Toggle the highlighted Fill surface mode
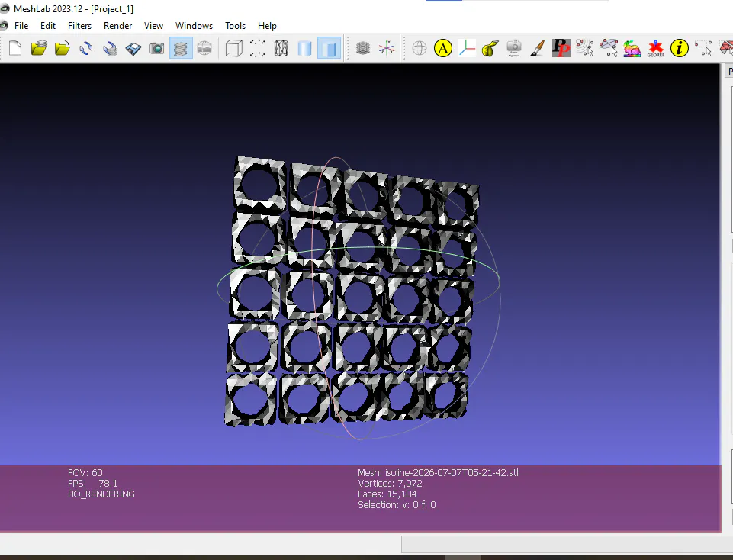733x560 pixels. coord(329,48)
